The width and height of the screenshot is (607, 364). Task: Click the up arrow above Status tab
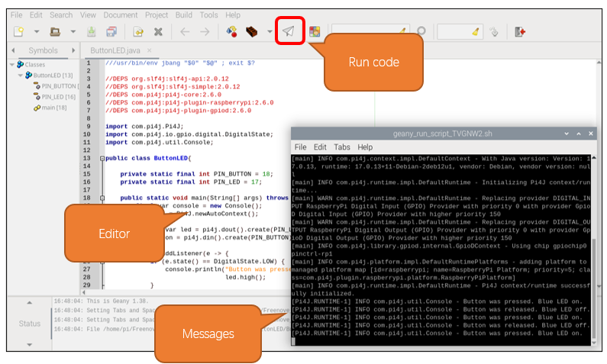point(30,302)
